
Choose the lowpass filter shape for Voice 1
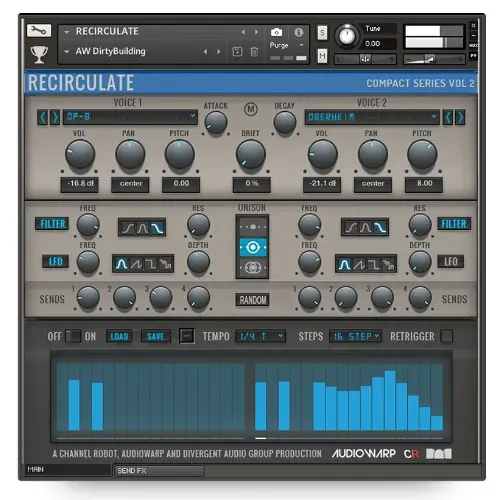click(157, 228)
